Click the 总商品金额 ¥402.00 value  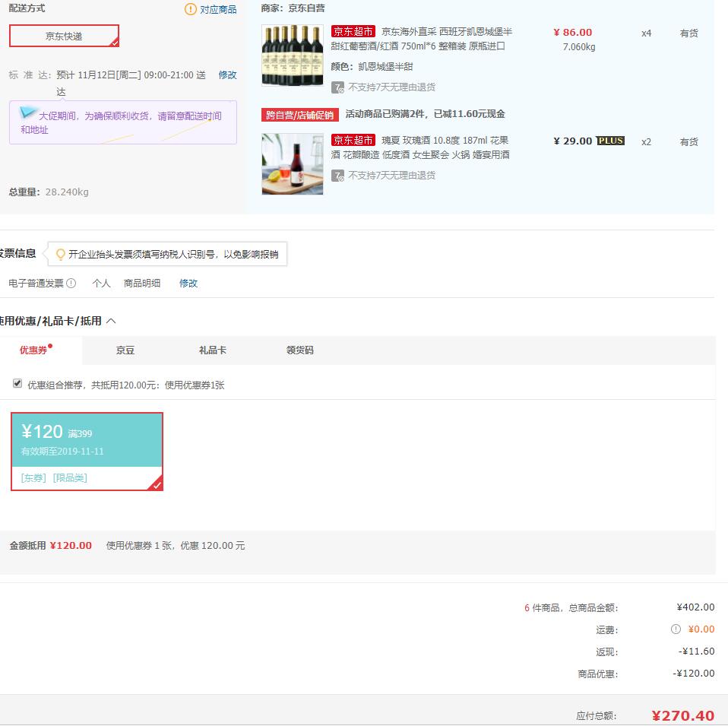[695, 607]
